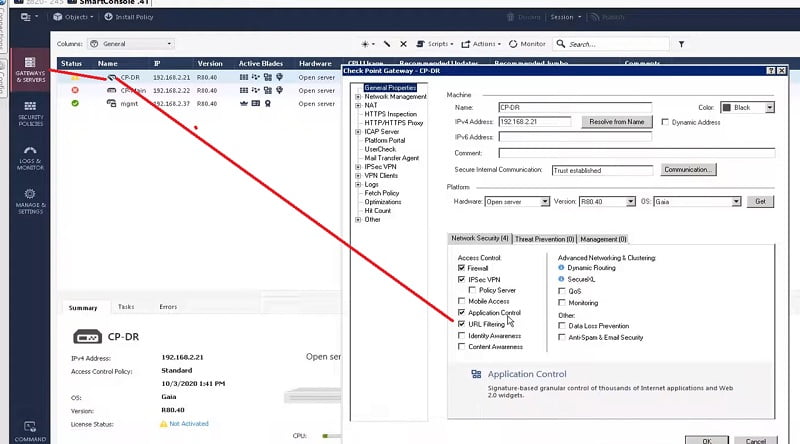
Task: Open the Security Policies sidebar view
Action: click(x=30, y=113)
